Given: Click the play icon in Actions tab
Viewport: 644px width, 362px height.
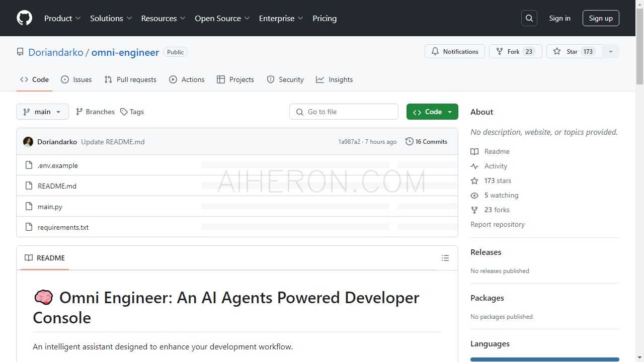Looking at the screenshot, I should click(173, 79).
